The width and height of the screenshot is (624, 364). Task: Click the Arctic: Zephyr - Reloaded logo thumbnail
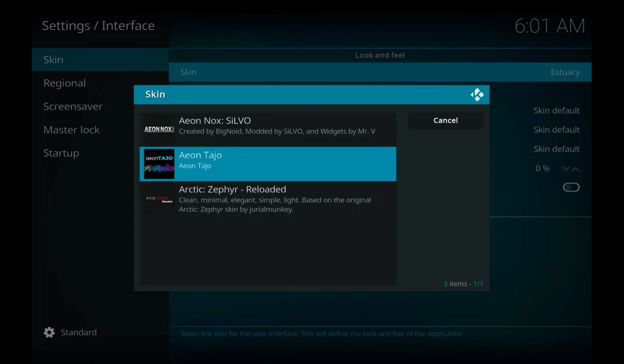[159, 199]
